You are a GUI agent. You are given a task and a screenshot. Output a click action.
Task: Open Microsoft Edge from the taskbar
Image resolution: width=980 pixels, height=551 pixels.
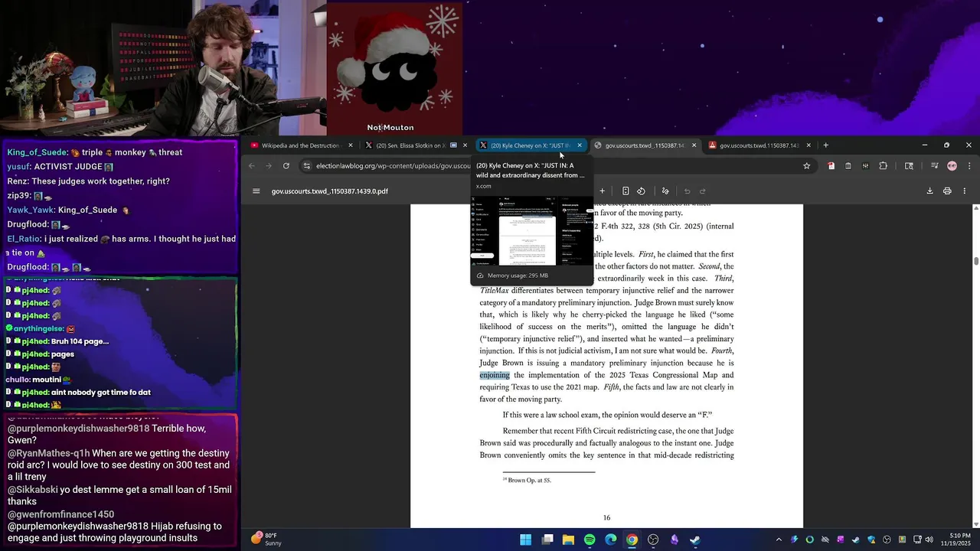tap(610, 540)
